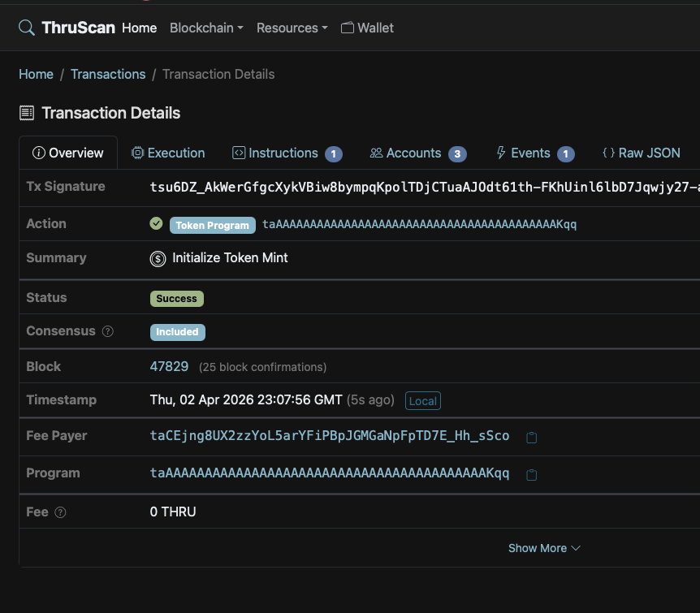Expand details with Show More
The height and width of the screenshot is (613, 700).
coord(544,548)
